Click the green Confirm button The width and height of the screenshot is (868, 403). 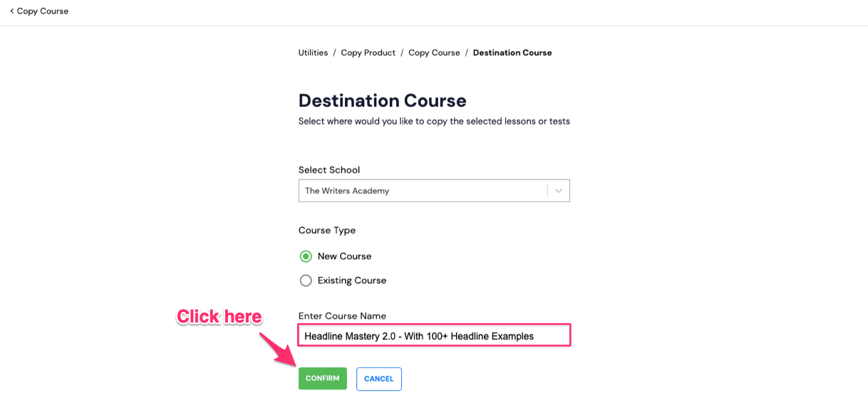(x=322, y=379)
